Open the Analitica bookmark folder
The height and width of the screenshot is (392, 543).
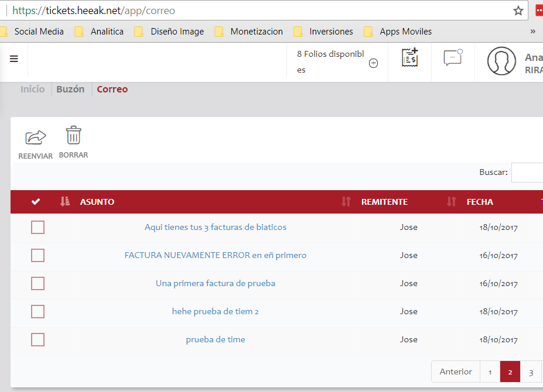100,32
